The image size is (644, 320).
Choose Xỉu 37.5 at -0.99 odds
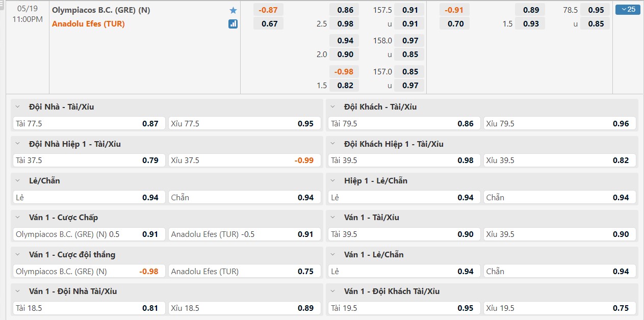click(245, 161)
